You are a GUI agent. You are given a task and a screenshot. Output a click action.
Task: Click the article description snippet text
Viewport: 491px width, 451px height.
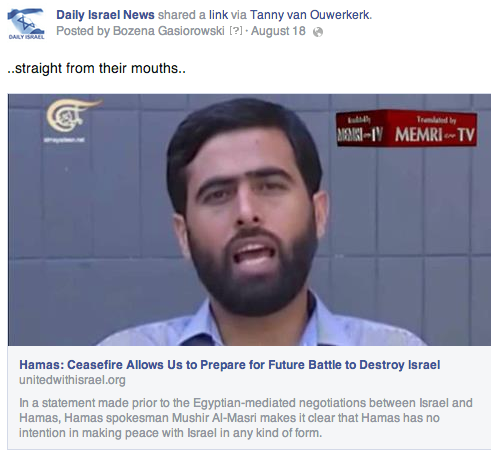click(246, 418)
